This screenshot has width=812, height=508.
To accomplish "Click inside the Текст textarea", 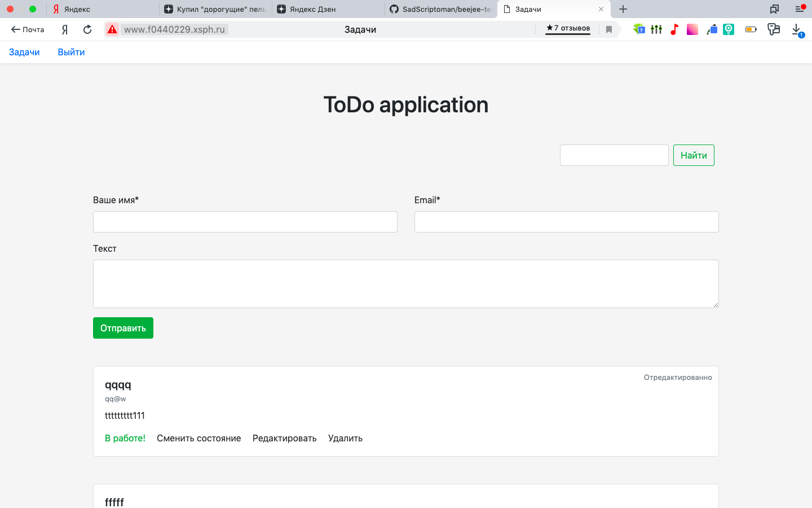I will pos(406,284).
